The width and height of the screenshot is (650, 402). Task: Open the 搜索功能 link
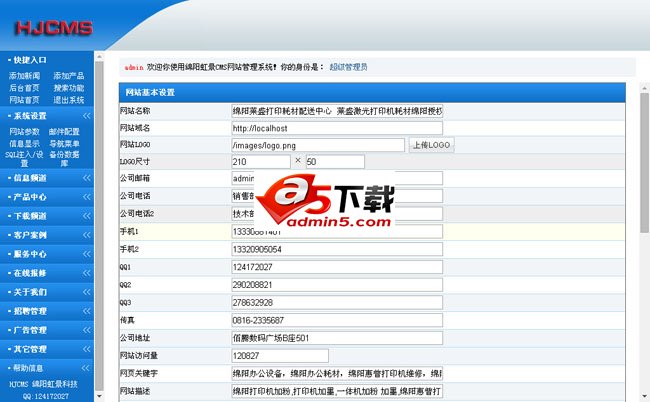pyautogui.click(x=69, y=88)
